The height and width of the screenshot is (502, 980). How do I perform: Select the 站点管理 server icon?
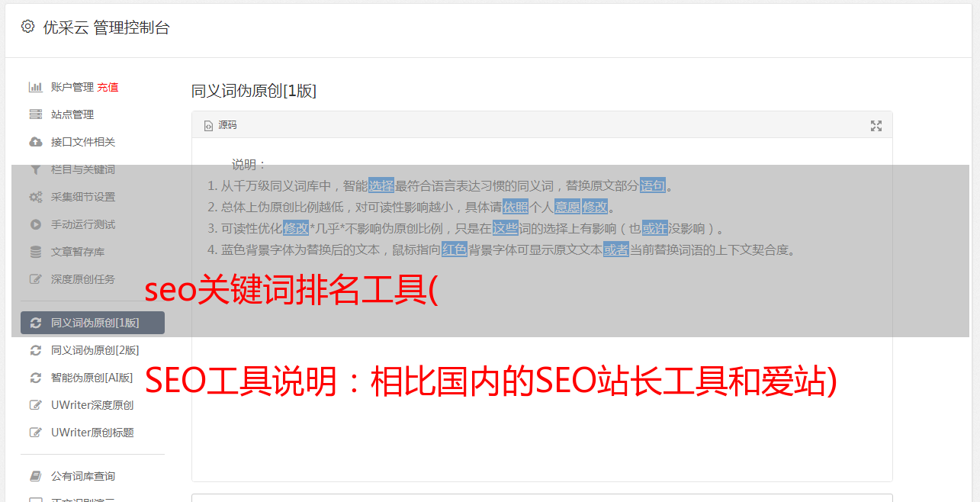click(x=35, y=114)
